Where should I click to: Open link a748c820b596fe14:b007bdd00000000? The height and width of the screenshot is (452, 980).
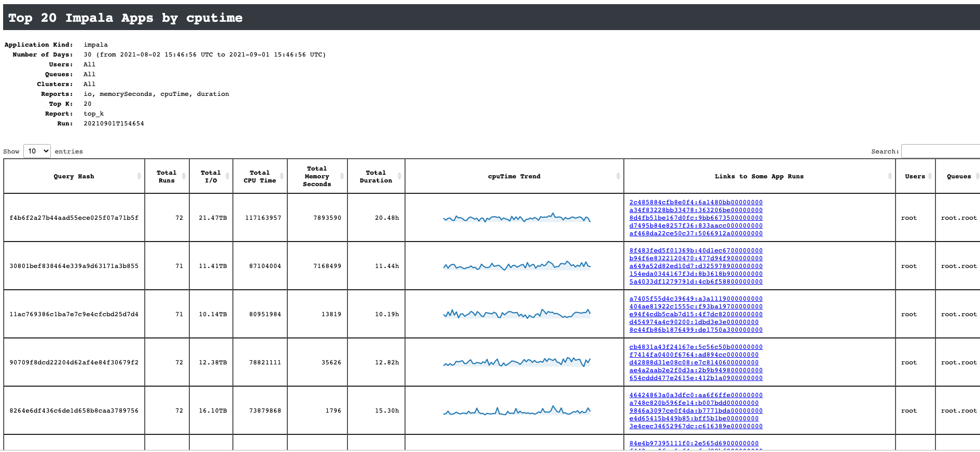click(x=694, y=403)
